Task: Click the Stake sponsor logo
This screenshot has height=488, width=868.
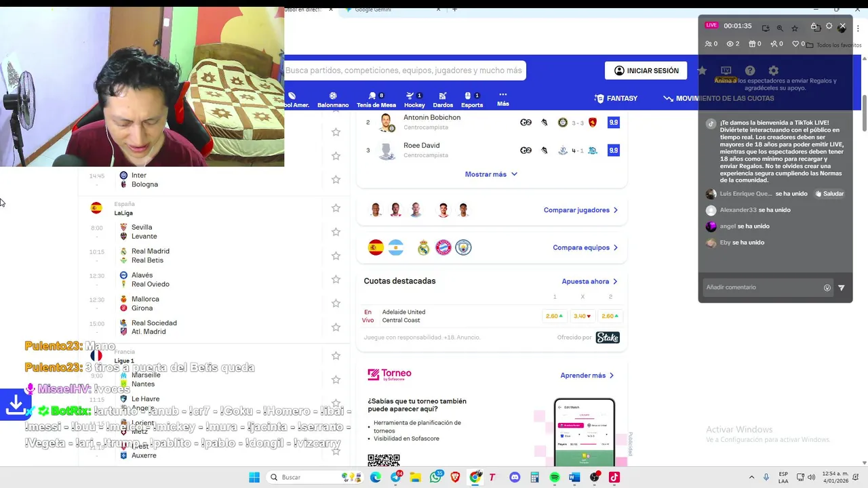Action: tap(607, 338)
